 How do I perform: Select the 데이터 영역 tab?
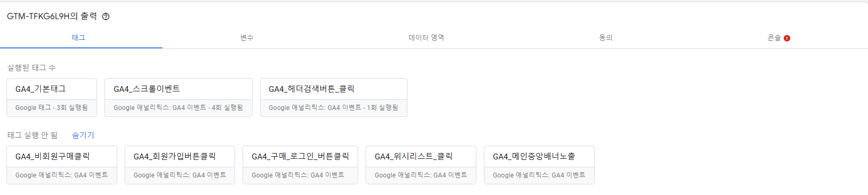[426, 38]
